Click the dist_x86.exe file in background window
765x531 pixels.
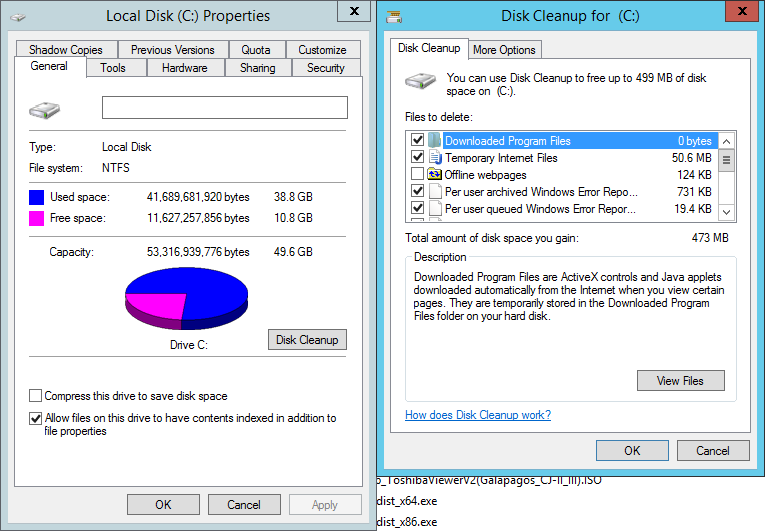coord(407,522)
